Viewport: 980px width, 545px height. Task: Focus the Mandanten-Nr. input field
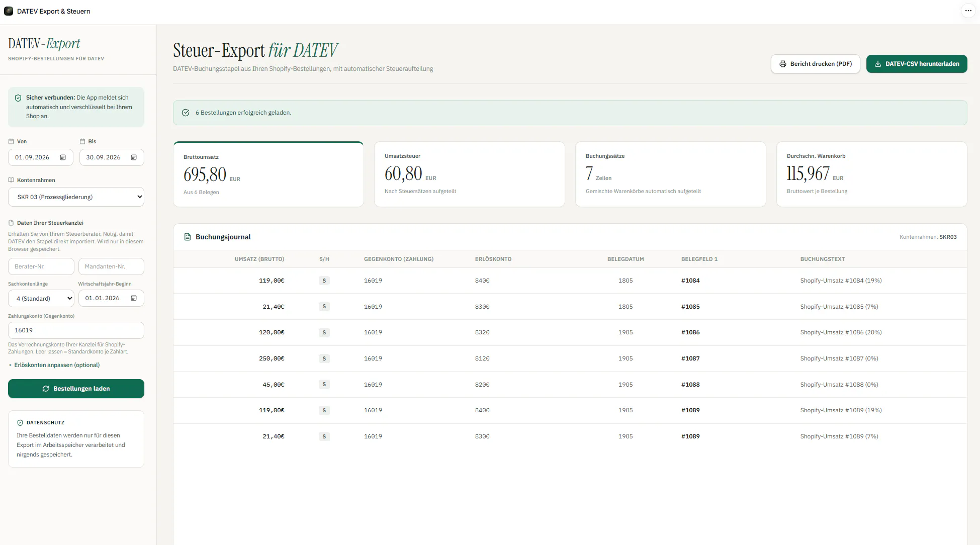pos(111,266)
